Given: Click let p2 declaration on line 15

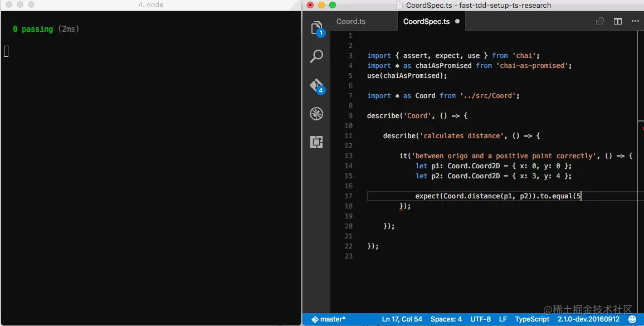Looking at the screenshot, I should tap(494, 176).
